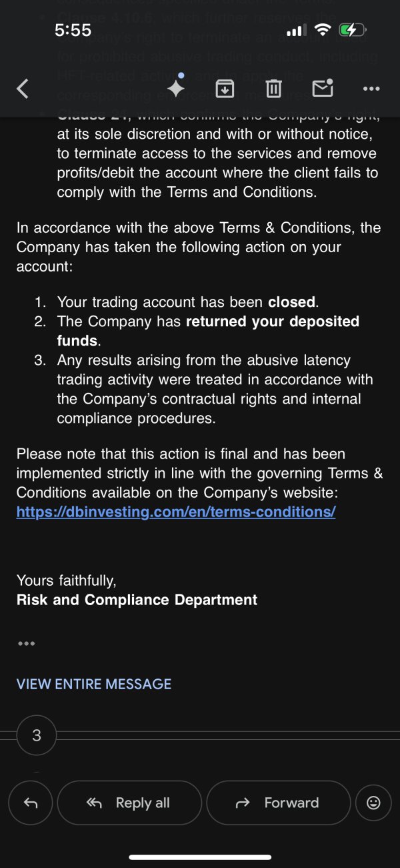This screenshot has width=400, height=868.
Task: Tap the cellular signal bars
Action: [295, 31]
